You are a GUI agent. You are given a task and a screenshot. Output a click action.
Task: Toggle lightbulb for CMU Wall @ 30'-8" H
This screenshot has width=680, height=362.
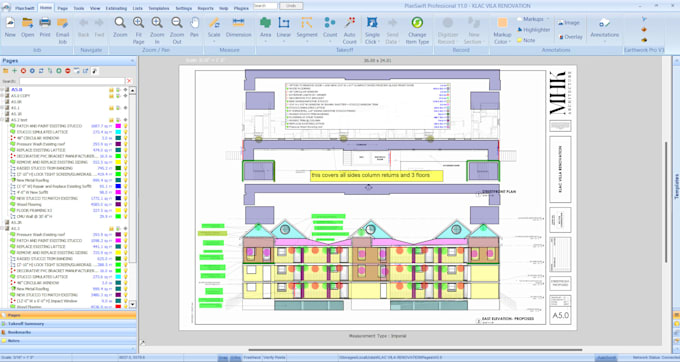(126, 216)
